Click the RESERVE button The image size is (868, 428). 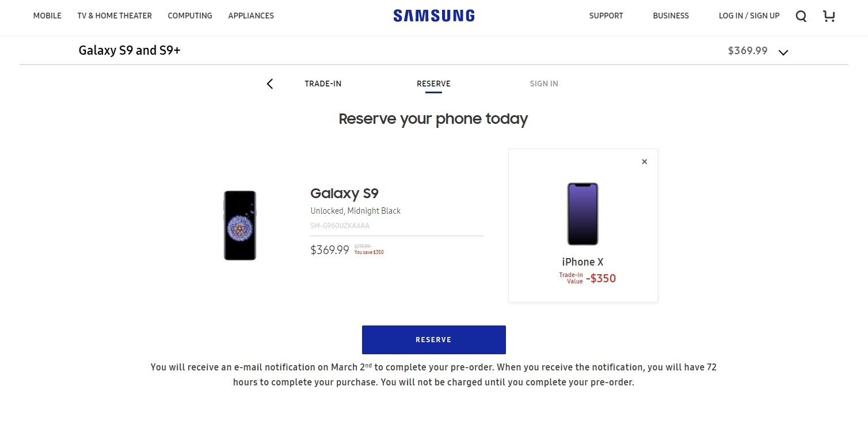[433, 339]
